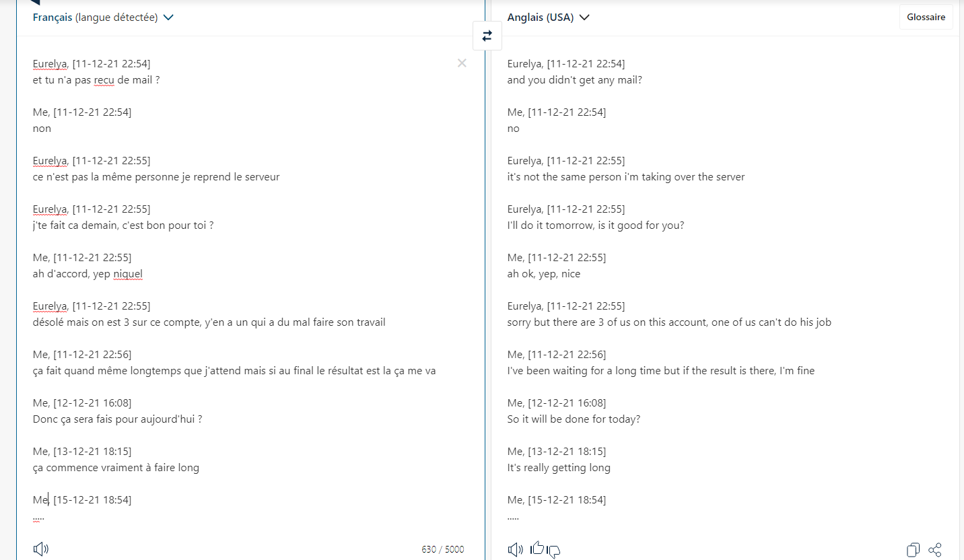The width and height of the screenshot is (964, 560).
Task: Open the Glossaire panel
Action: (x=926, y=17)
